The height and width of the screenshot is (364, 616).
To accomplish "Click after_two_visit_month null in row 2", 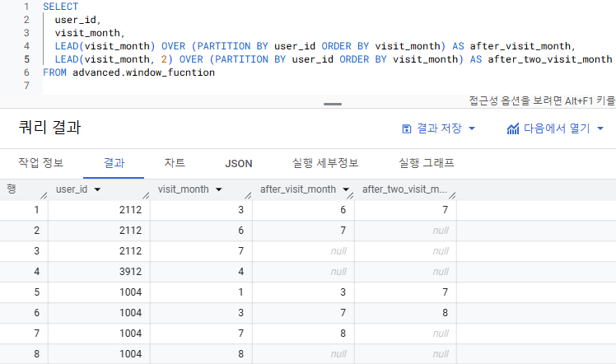I will point(441,231).
